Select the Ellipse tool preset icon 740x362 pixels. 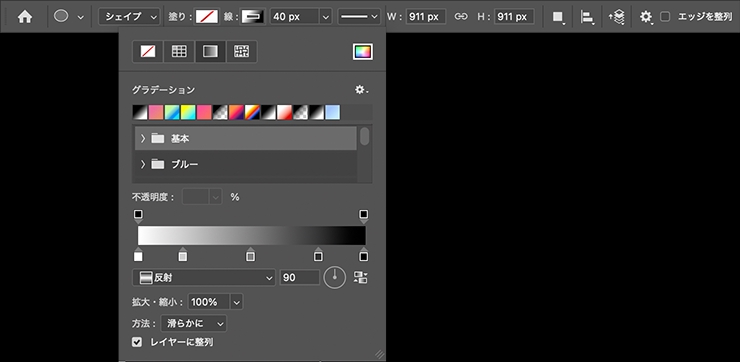tap(61, 16)
